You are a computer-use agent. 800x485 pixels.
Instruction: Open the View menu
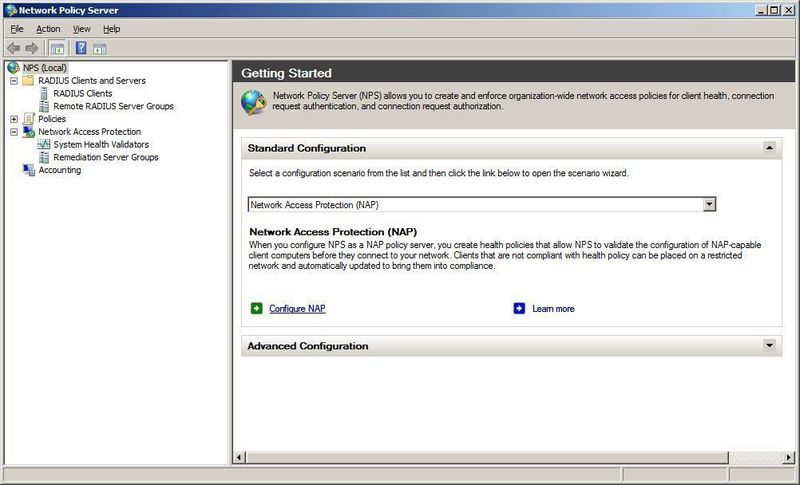82,29
